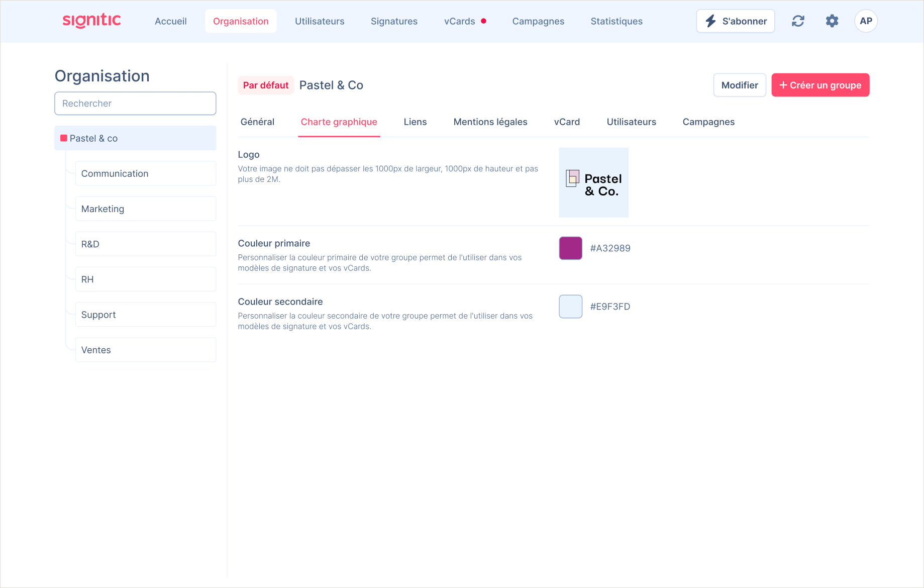Select the Ventes group

click(145, 350)
